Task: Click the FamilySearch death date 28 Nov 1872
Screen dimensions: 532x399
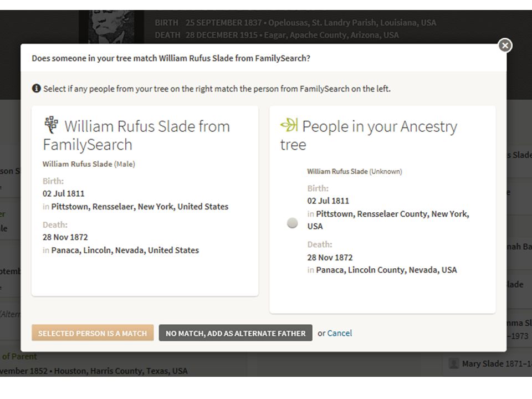Action: 65,237
